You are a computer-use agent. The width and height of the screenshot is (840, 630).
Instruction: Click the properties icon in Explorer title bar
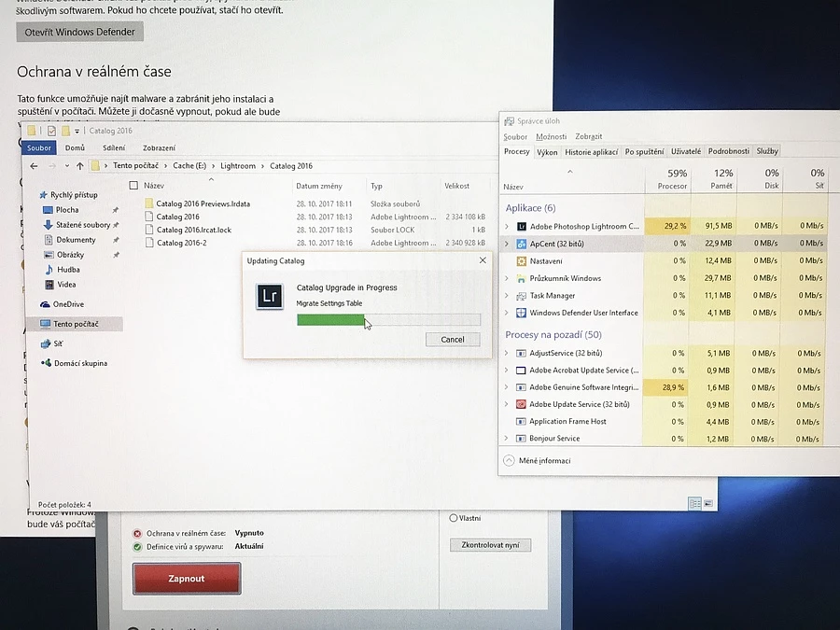click(51, 131)
